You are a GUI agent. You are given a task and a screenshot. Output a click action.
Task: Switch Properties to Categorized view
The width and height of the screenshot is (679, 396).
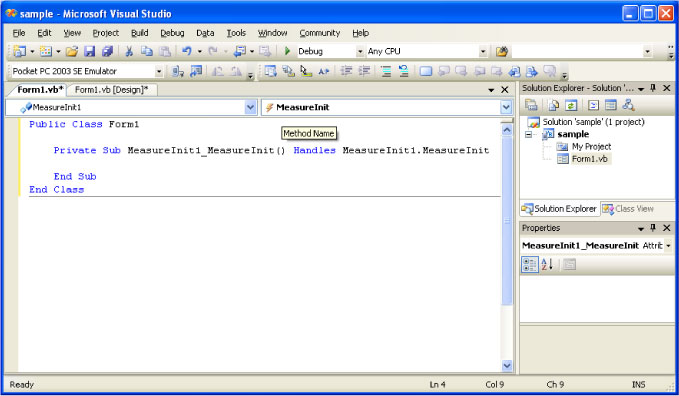click(530, 264)
